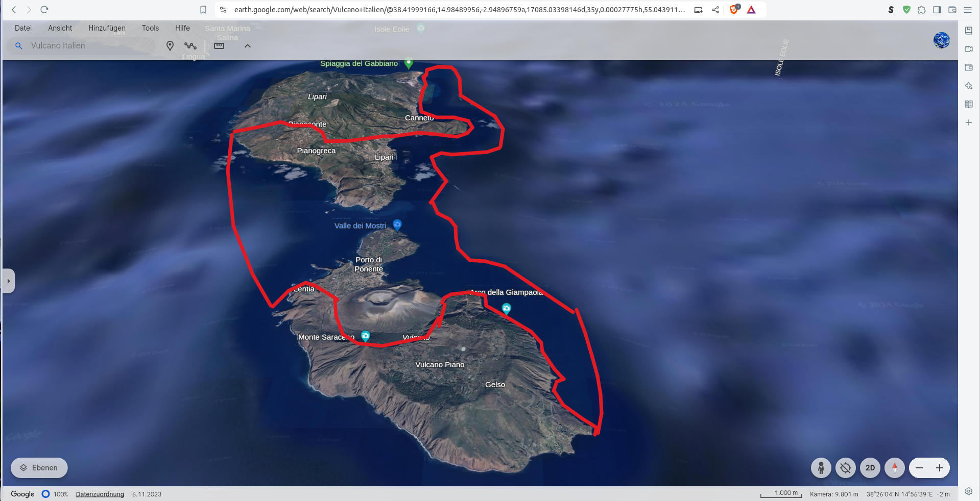980x501 pixels.
Task: Click the browser address URL field
Action: (x=460, y=10)
